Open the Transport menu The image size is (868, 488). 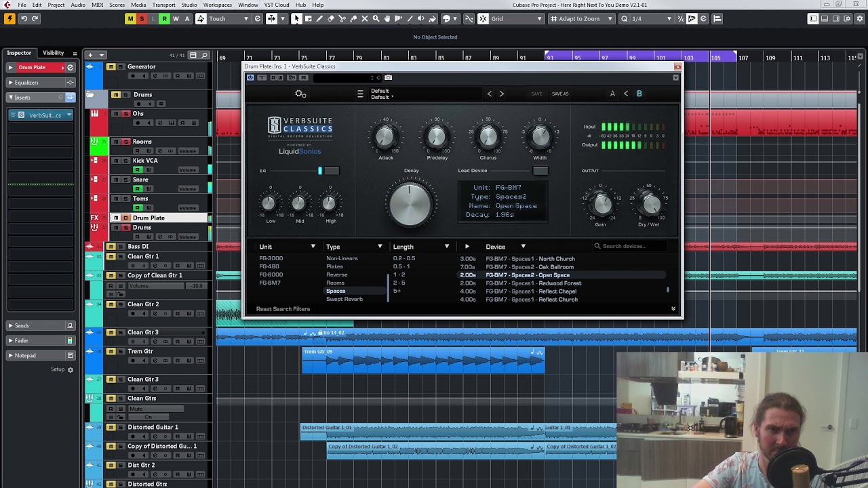164,5
